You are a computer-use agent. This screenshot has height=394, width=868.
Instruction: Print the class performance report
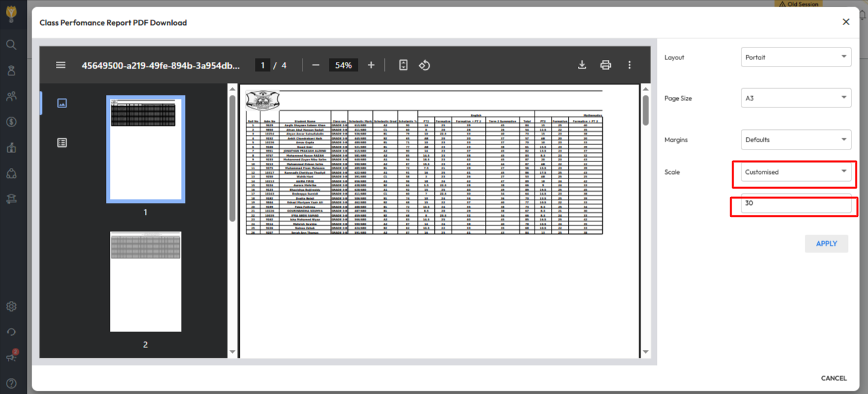click(x=606, y=65)
